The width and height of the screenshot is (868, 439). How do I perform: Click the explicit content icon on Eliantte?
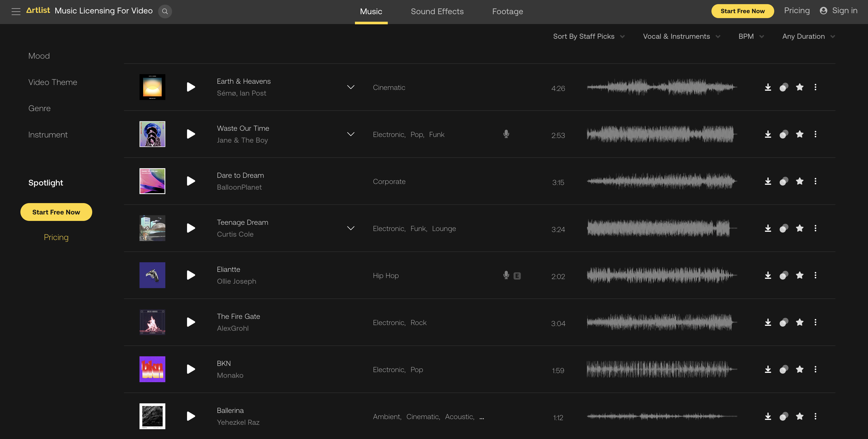pyautogui.click(x=517, y=276)
